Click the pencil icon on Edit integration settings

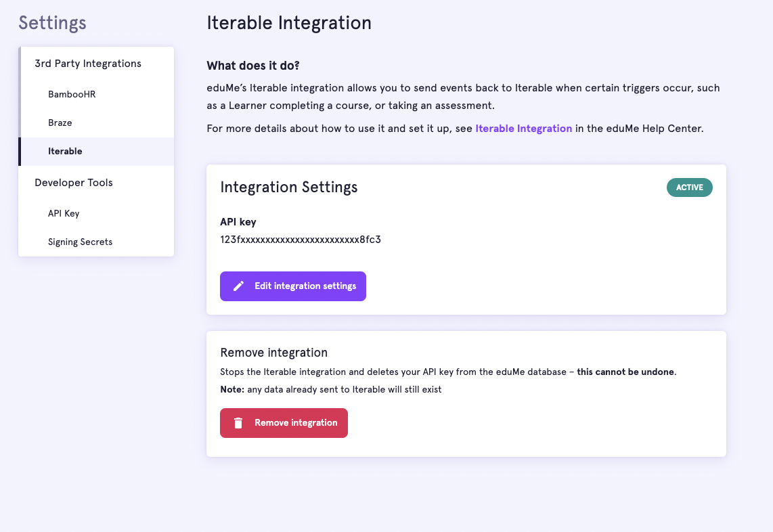238,286
